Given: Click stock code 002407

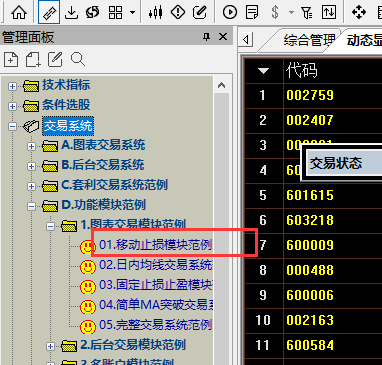Looking at the screenshot, I should tap(310, 120).
